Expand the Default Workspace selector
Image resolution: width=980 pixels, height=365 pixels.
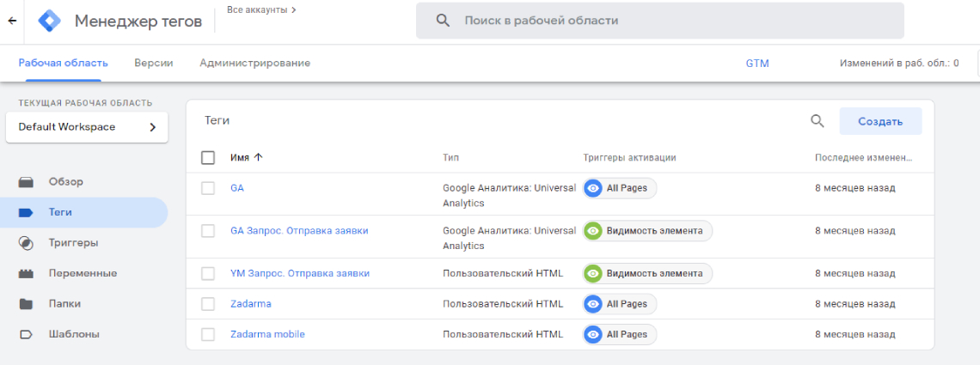click(x=87, y=127)
